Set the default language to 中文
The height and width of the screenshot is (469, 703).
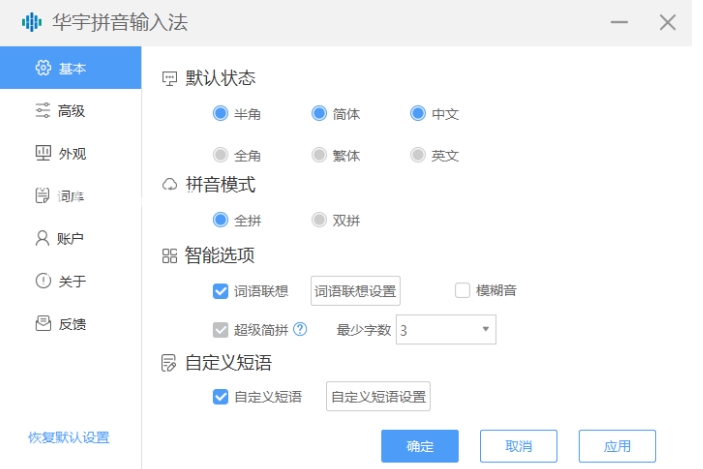[417, 113]
